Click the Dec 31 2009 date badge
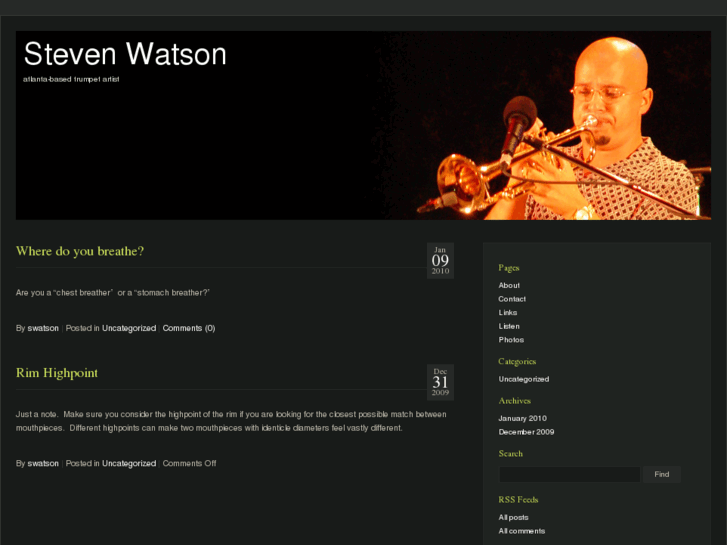727x545 pixels. point(440,382)
